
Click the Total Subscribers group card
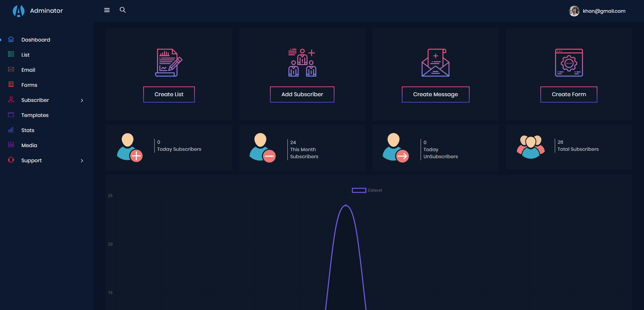(x=569, y=148)
